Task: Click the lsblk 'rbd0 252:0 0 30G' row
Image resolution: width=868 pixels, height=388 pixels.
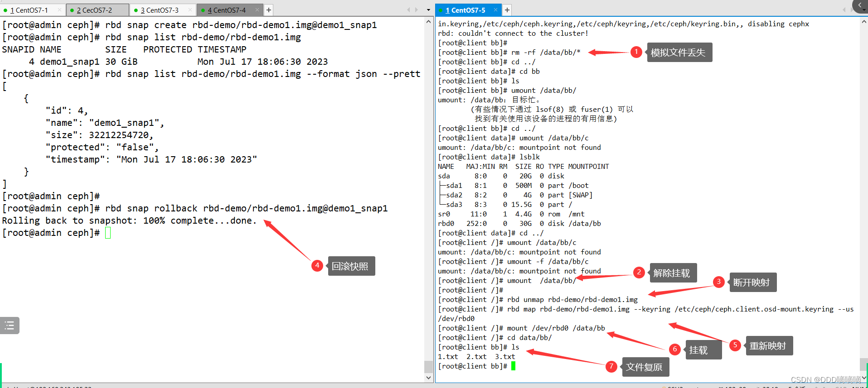Action: tap(519, 223)
